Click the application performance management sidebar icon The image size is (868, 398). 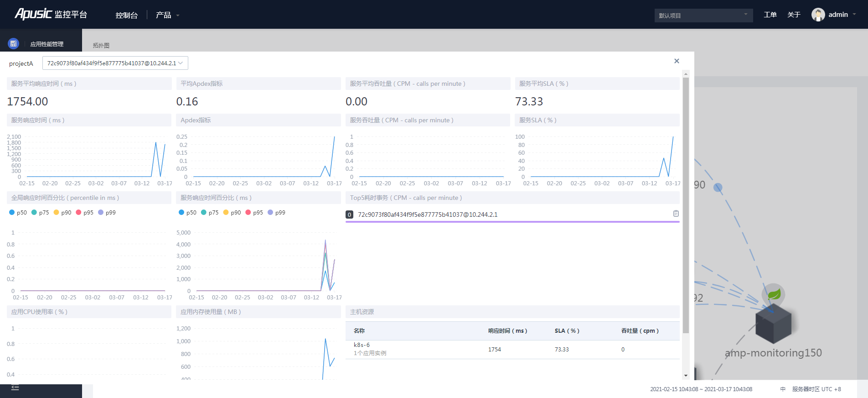coord(13,44)
